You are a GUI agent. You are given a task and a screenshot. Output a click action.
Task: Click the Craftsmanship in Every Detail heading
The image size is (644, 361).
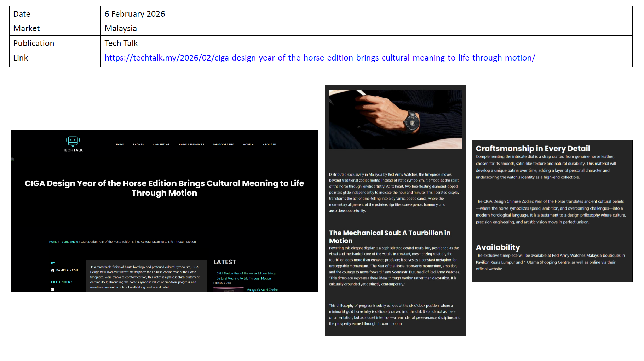533,148
